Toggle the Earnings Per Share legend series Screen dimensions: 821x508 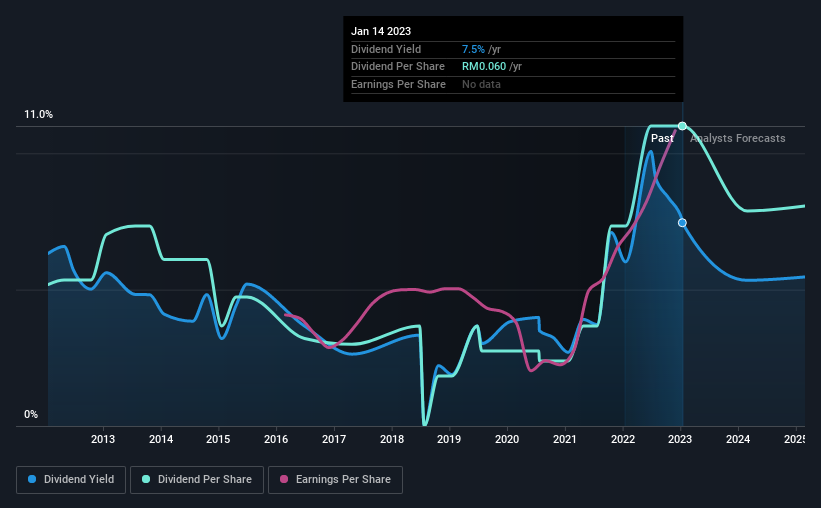click(x=335, y=479)
